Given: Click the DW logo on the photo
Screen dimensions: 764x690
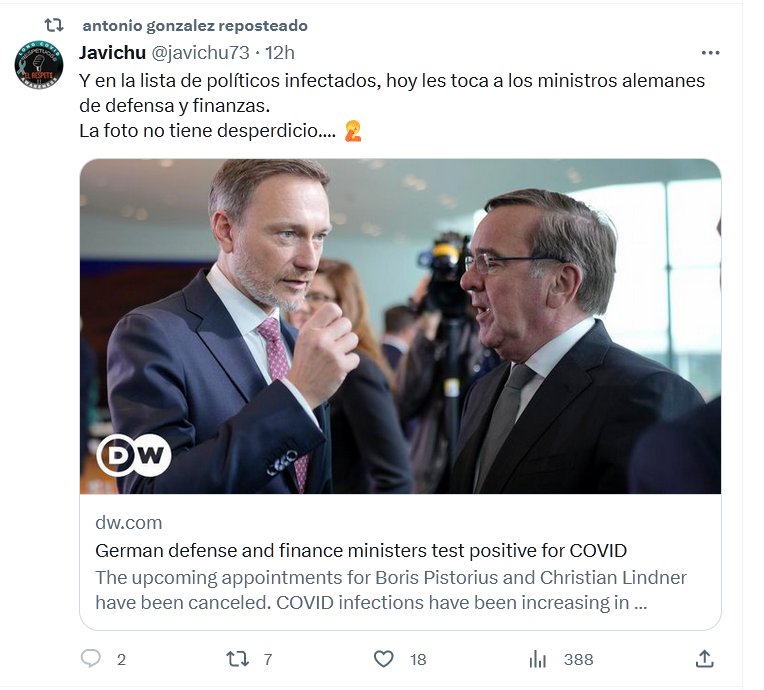Looking at the screenshot, I should tap(134, 455).
